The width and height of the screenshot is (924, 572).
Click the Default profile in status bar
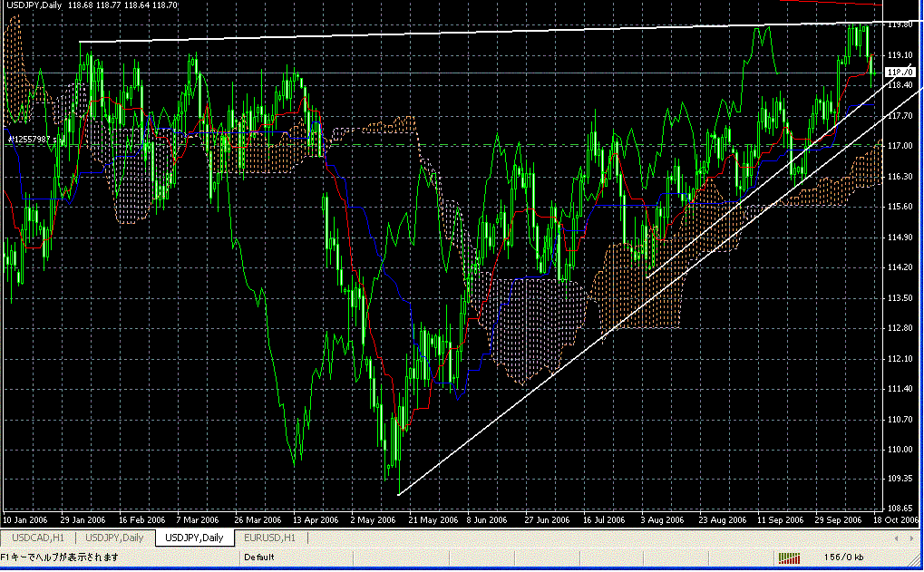coord(259,557)
